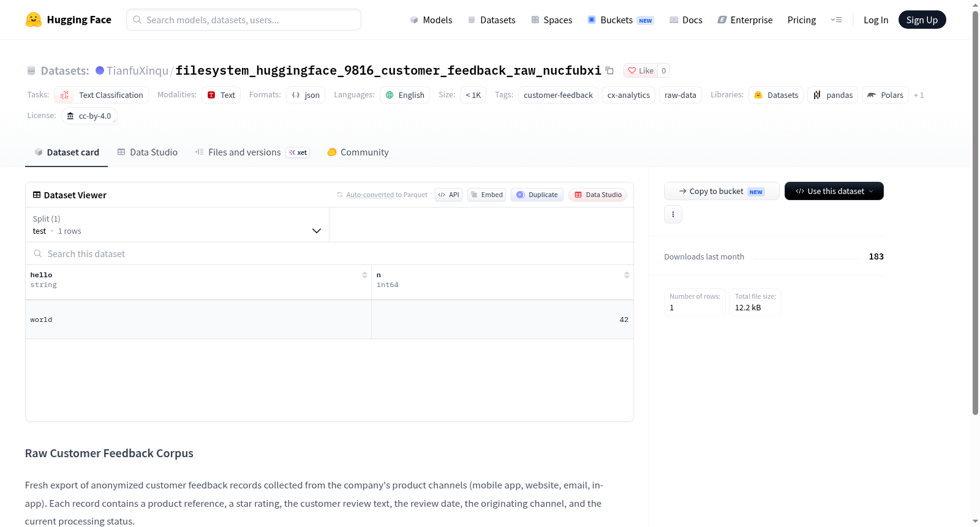Click the cx-analytics tag
980x527 pixels.
click(628, 95)
